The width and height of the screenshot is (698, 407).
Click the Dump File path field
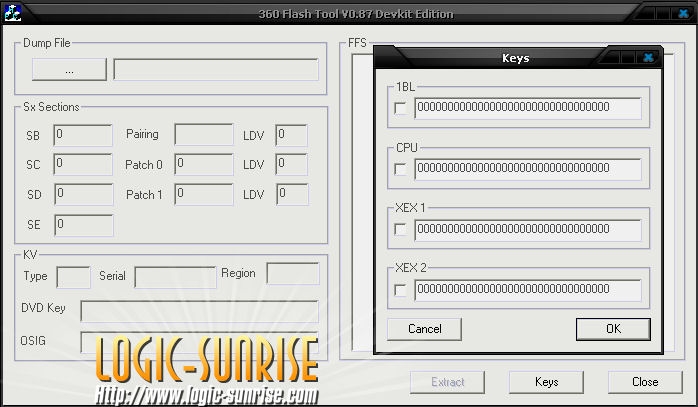[x=216, y=69]
